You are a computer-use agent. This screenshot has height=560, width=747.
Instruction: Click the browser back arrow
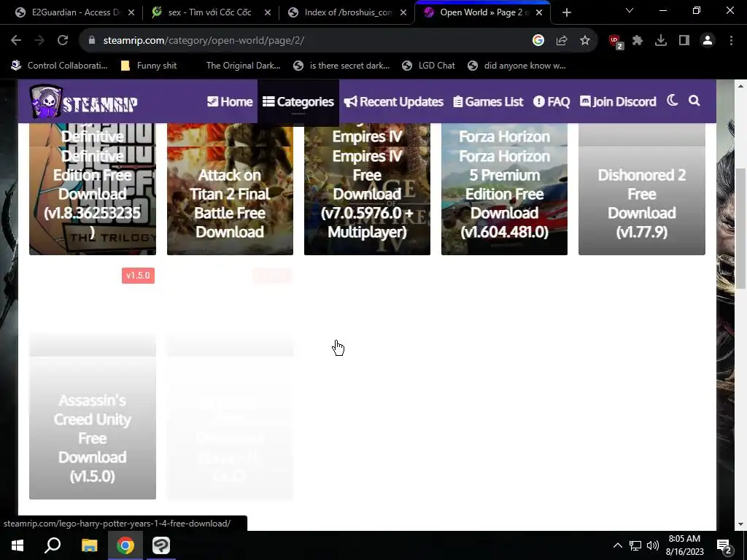16,41
